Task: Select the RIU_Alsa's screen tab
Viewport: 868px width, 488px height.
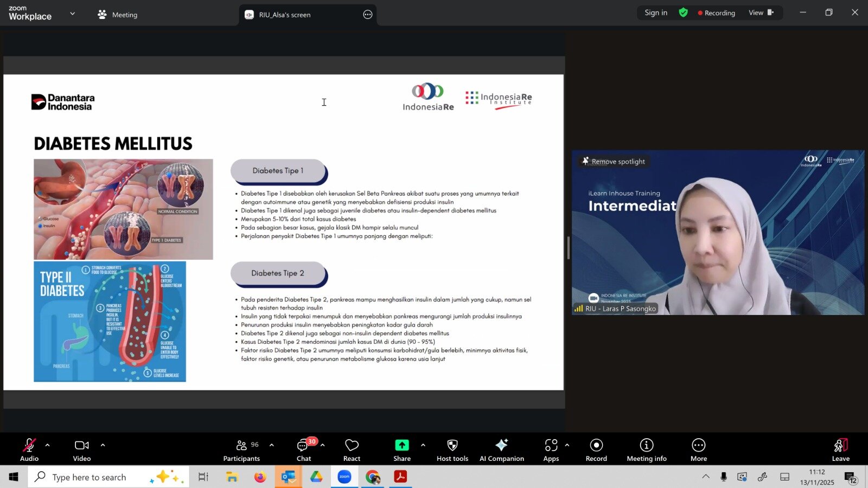Action: 284,15
